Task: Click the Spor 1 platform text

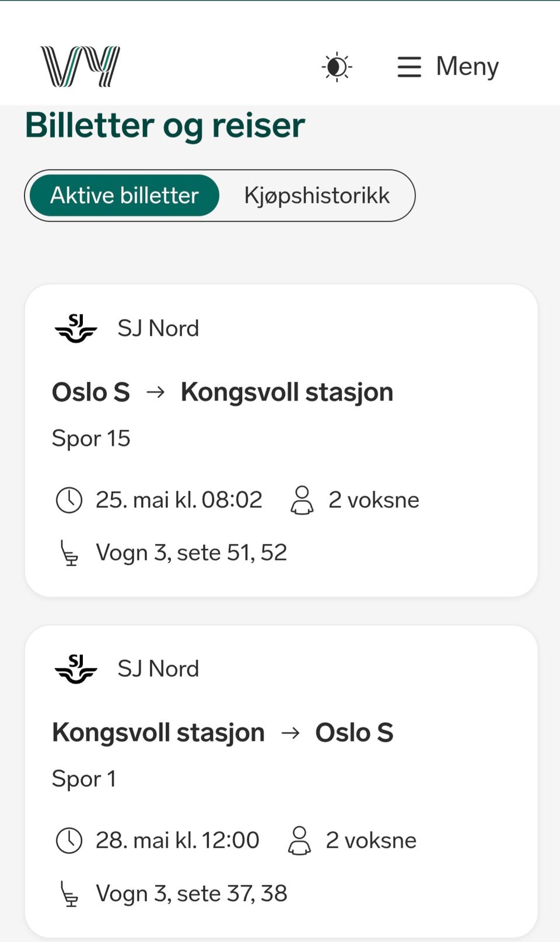Action: coord(84,779)
